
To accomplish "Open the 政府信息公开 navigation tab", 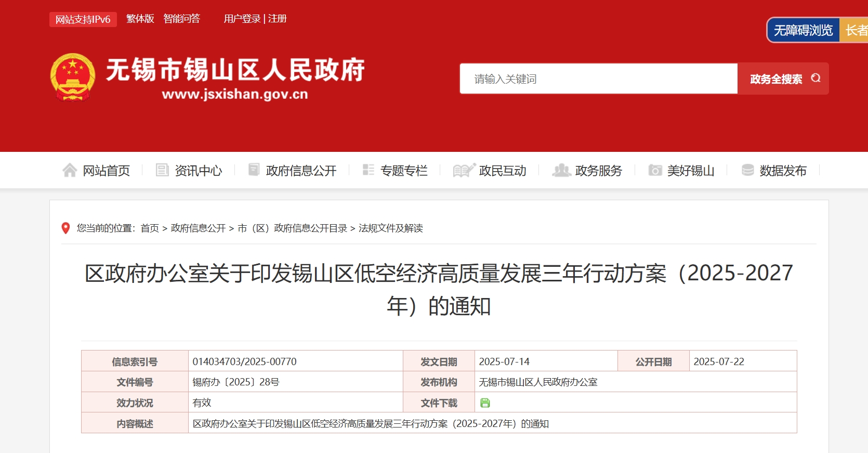I will pyautogui.click(x=301, y=171).
